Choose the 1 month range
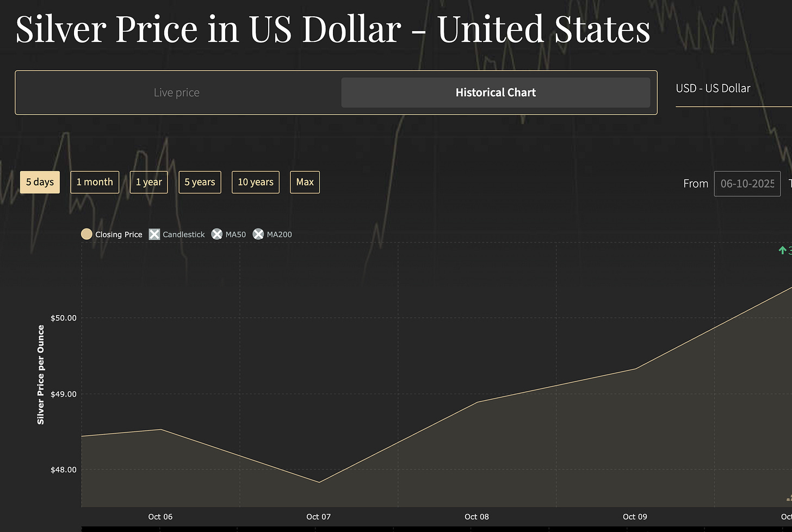 coord(95,182)
